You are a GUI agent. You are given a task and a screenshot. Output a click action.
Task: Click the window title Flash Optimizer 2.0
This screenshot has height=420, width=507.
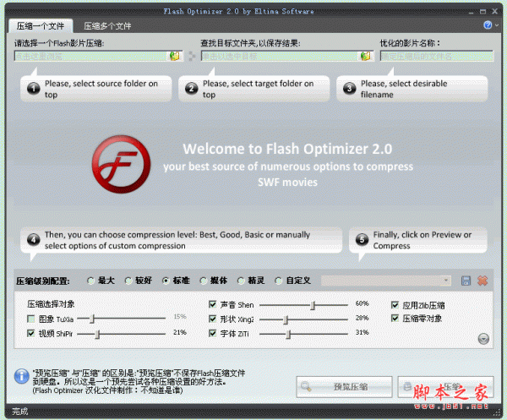pos(238,11)
